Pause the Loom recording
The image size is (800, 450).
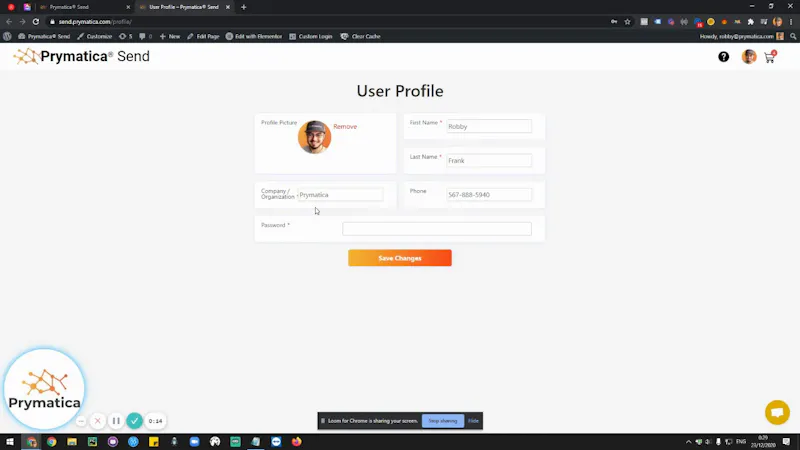(x=116, y=421)
